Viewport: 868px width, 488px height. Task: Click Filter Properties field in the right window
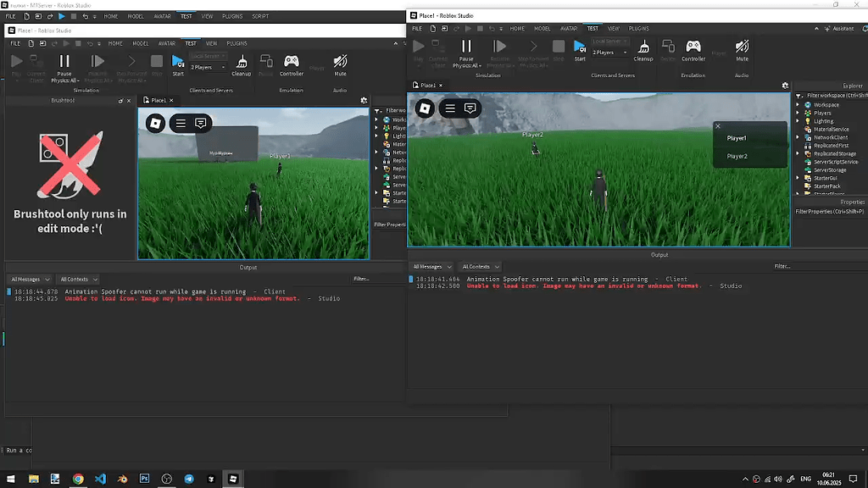831,212
